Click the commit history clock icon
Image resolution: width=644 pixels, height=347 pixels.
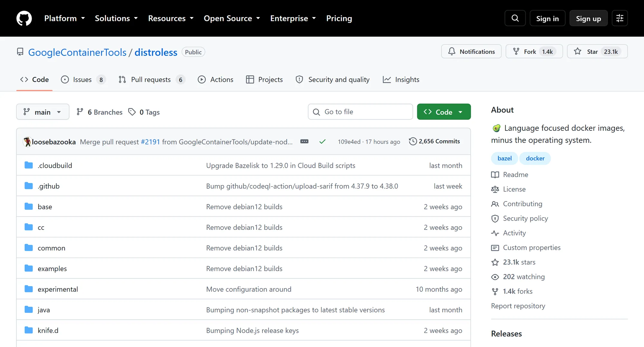coord(412,141)
